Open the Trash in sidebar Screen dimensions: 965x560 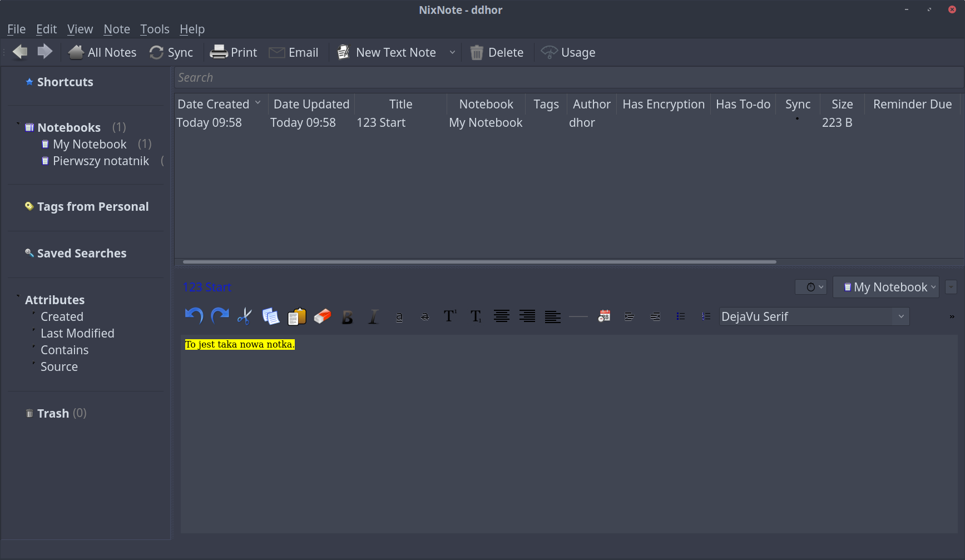pyautogui.click(x=56, y=413)
